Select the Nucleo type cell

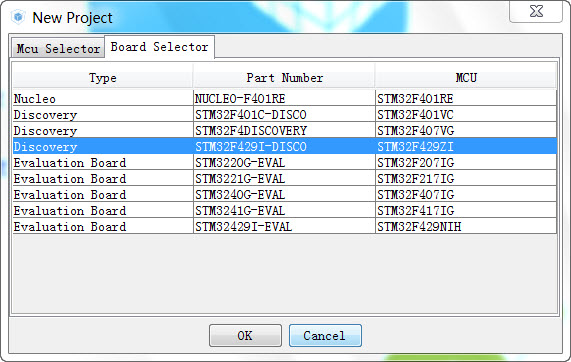coord(103,98)
